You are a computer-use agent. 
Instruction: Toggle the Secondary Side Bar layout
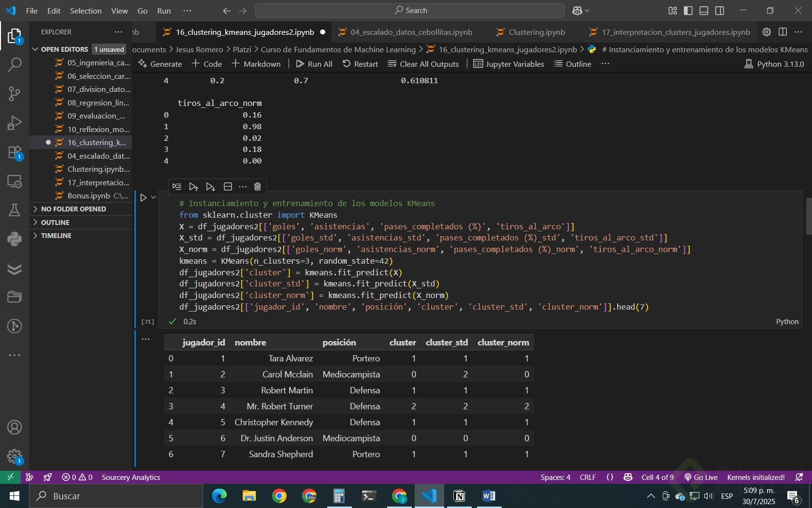point(720,11)
